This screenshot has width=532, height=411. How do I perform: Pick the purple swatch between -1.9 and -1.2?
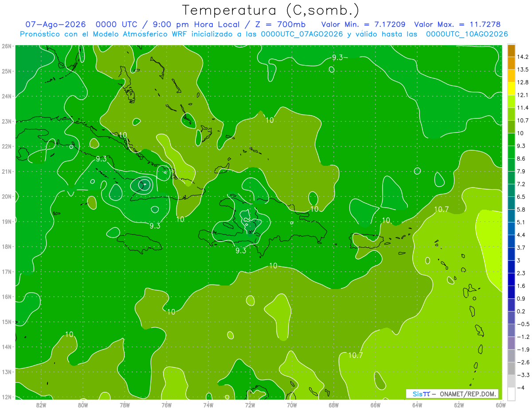[511, 343]
